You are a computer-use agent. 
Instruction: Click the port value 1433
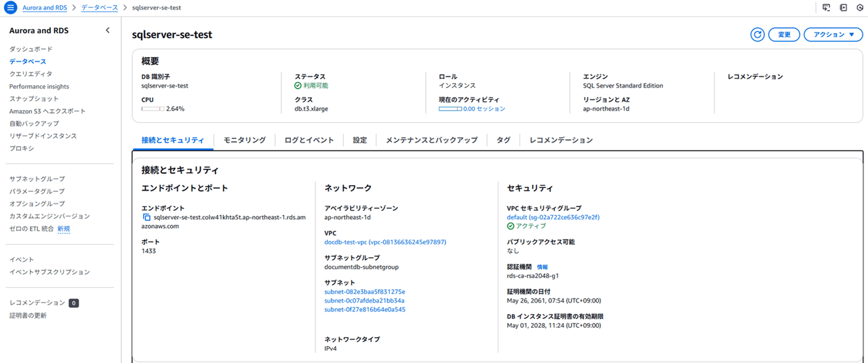pos(149,251)
